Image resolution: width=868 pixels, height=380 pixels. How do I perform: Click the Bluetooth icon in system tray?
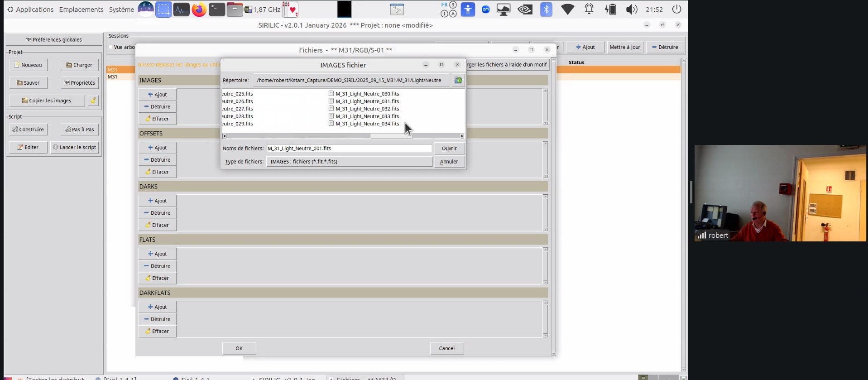(x=546, y=10)
